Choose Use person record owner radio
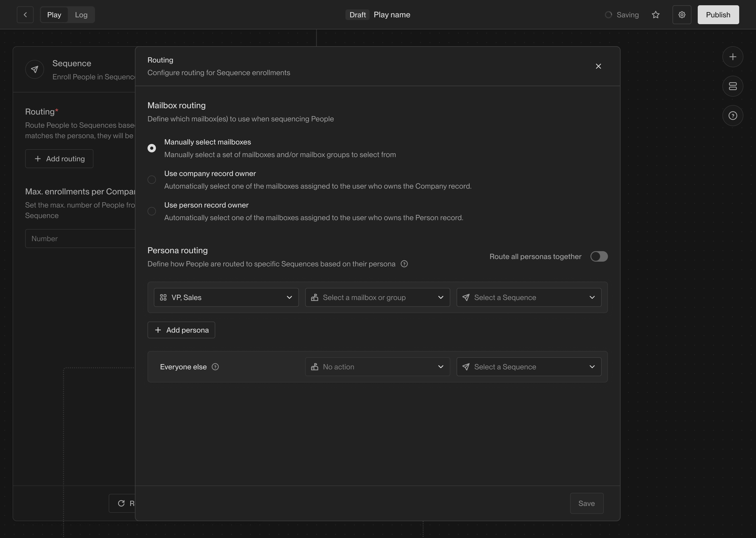Image resolution: width=756 pixels, height=538 pixels. [152, 211]
